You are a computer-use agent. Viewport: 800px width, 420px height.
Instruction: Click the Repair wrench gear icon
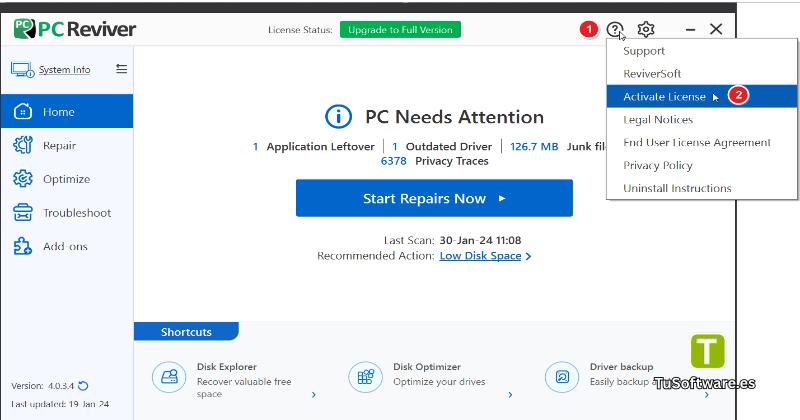coord(22,145)
